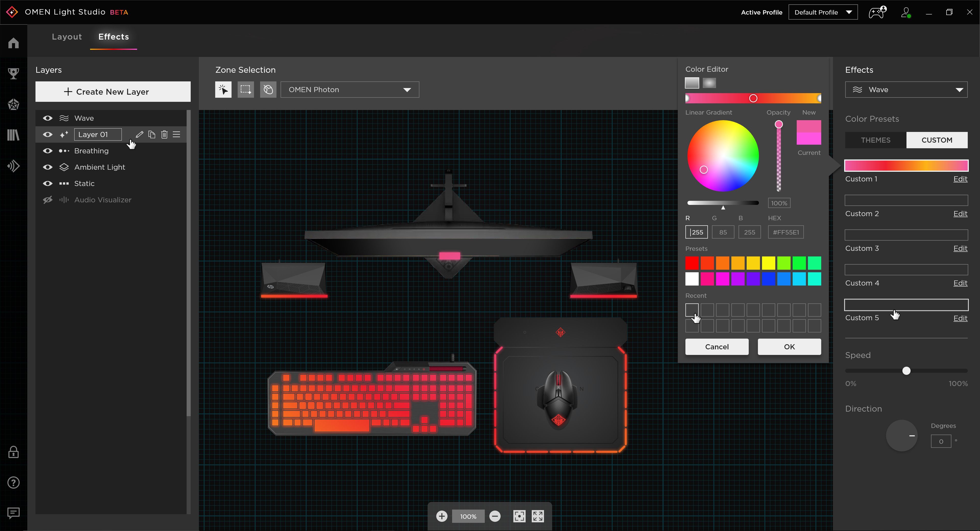Click the HEX color input field

[x=785, y=232]
